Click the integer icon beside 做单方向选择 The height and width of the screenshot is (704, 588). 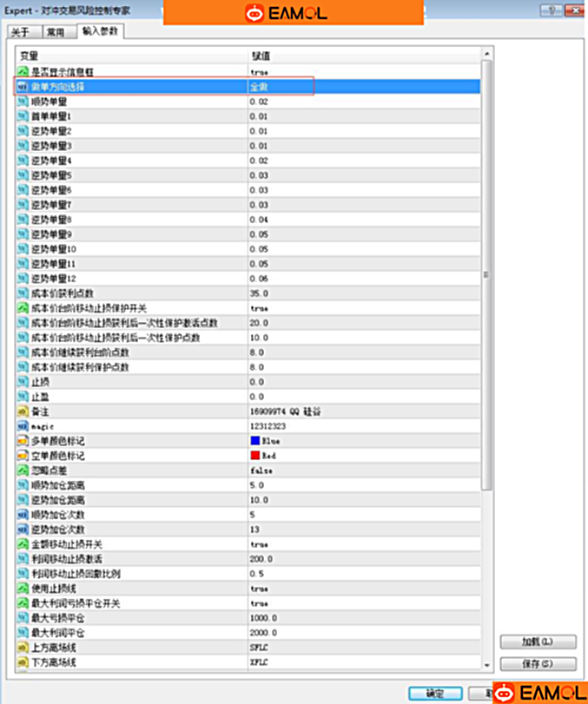click(x=23, y=87)
